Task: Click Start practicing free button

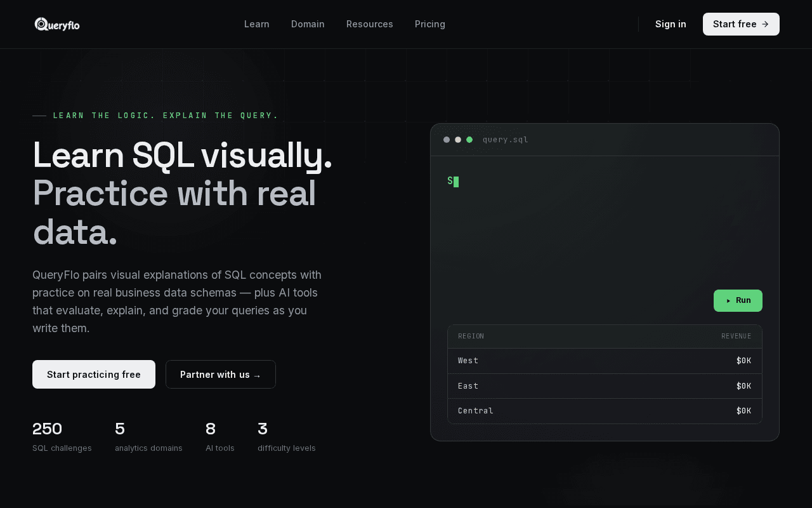Action: pyautogui.click(x=94, y=375)
